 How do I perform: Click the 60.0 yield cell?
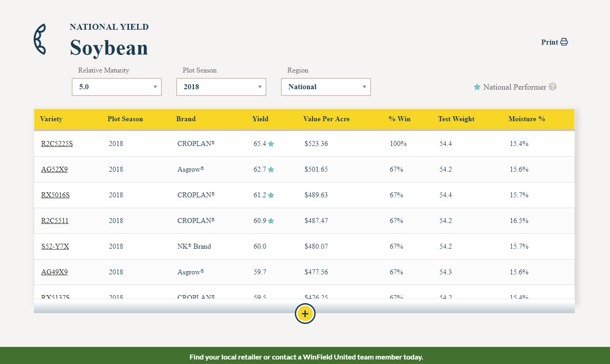pyautogui.click(x=260, y=246)
